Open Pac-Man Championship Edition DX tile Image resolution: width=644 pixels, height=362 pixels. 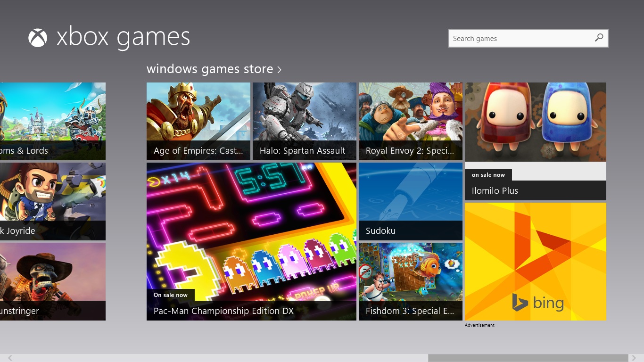(251, 242)
